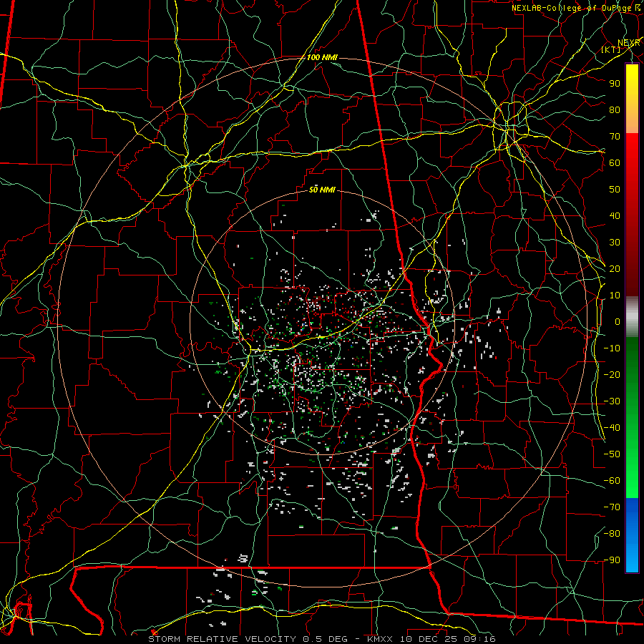Select the 100 NMI range ring label
644x644 pixels.
tap(322, 57)
